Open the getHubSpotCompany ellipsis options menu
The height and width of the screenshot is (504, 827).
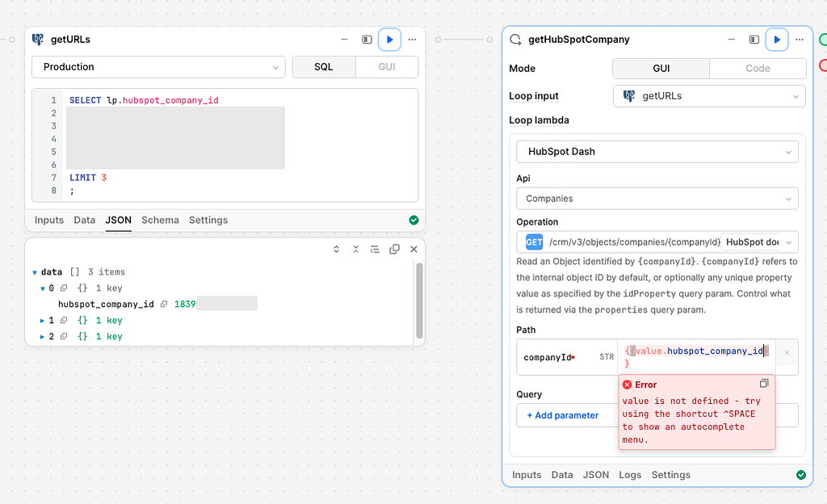[800, 39]
